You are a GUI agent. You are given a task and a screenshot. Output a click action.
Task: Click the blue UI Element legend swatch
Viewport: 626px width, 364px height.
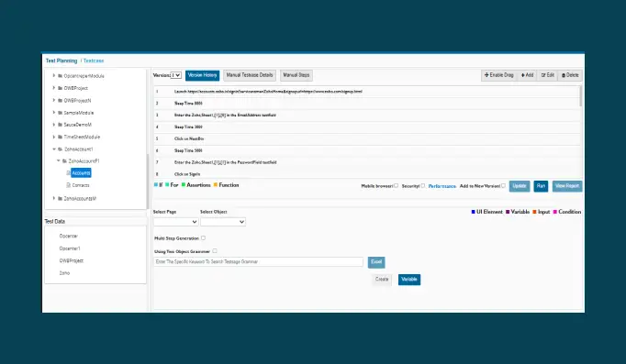point(473,212)
